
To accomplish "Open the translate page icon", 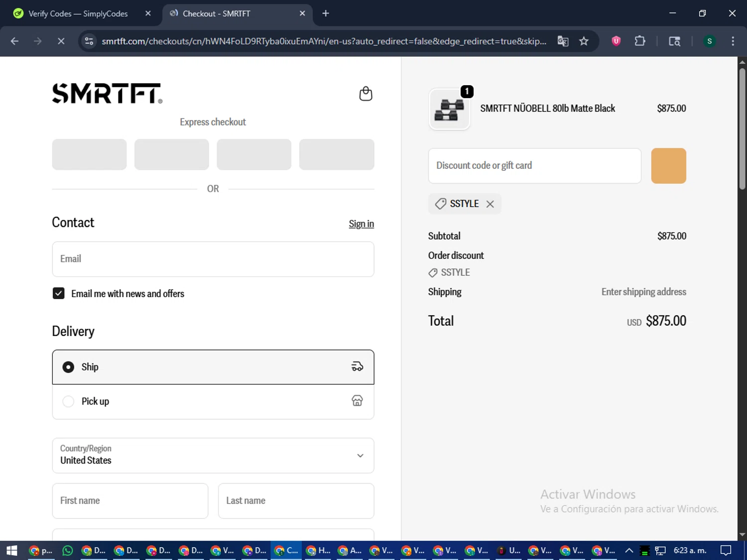I will pyautogui.click(x=563, y=41).
